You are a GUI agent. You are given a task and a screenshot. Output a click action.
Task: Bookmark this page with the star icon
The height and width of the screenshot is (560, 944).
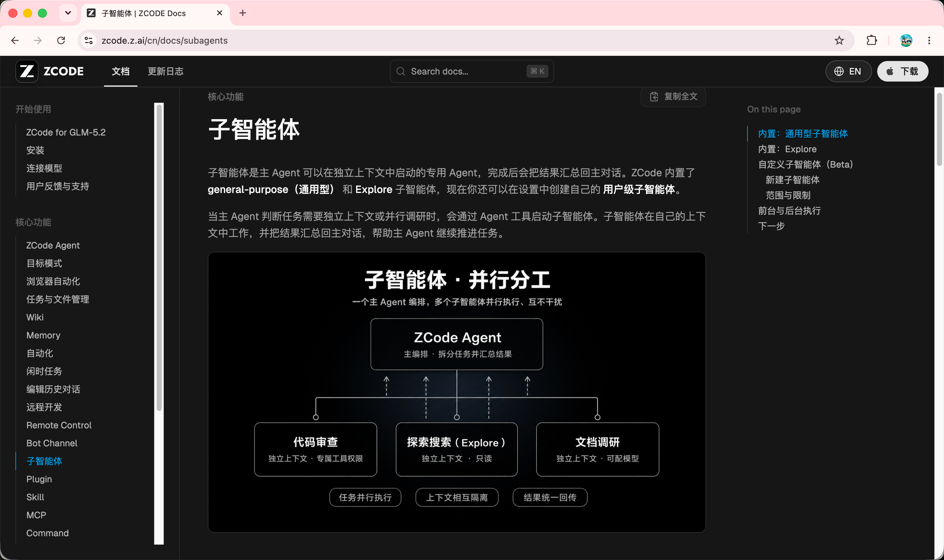839,40
